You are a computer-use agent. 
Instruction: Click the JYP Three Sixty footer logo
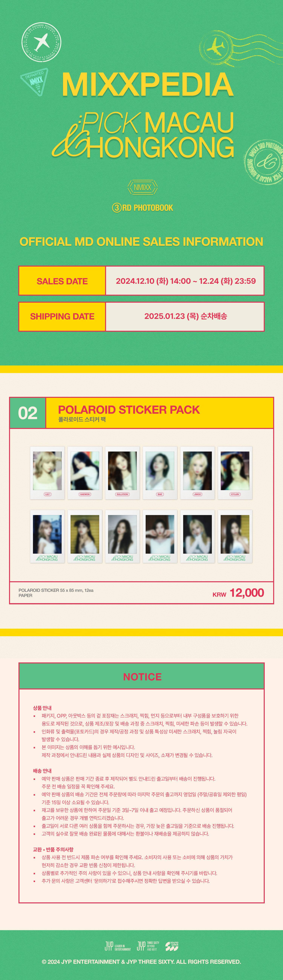point(148,946)
